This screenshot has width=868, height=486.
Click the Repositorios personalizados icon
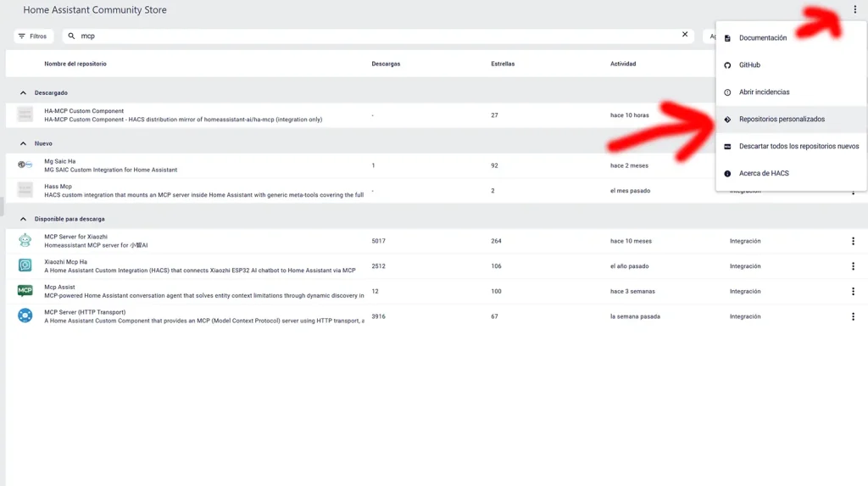(x=727, y=120)
